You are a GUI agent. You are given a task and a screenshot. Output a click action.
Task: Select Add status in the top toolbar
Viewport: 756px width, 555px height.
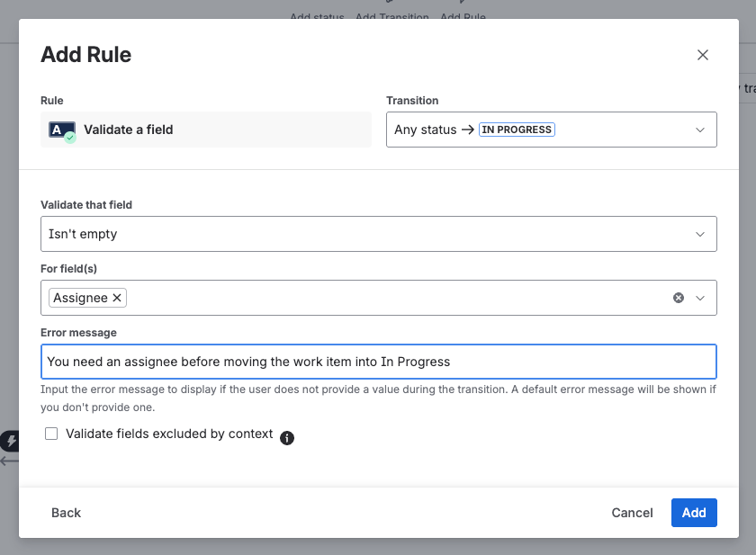317,16
